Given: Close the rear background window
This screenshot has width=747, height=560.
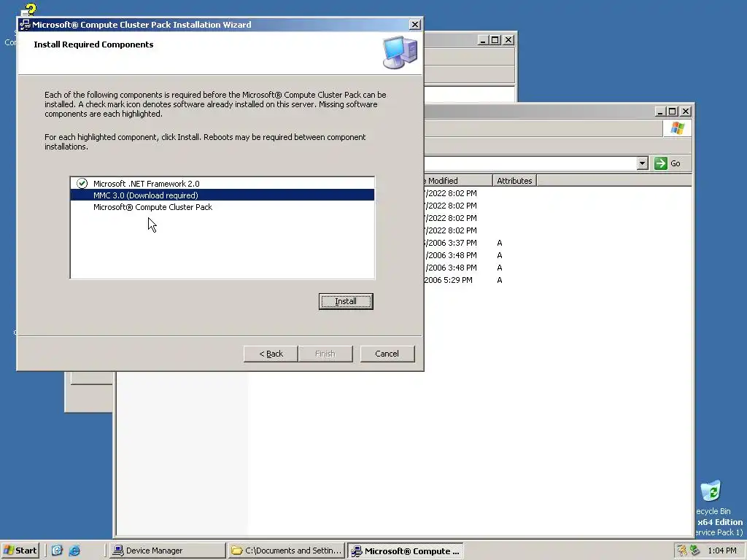Looking at the screenshot, I should [x=508, y=40].
